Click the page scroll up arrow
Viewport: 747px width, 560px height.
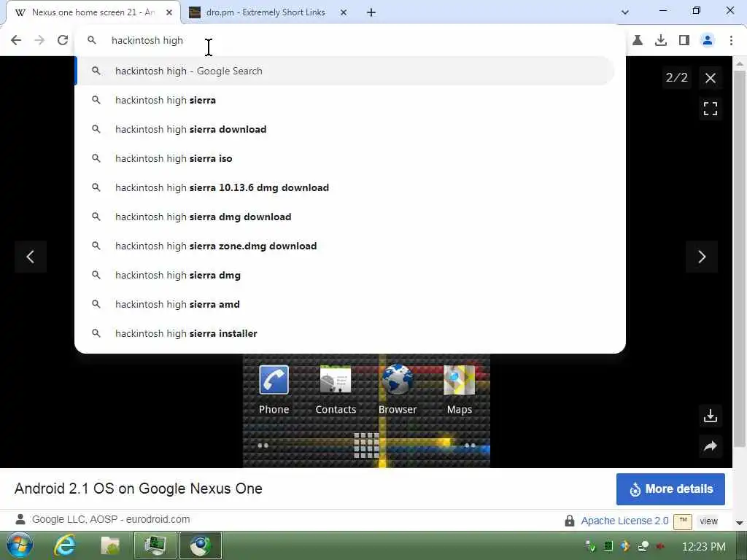click(x=740, y=63)
